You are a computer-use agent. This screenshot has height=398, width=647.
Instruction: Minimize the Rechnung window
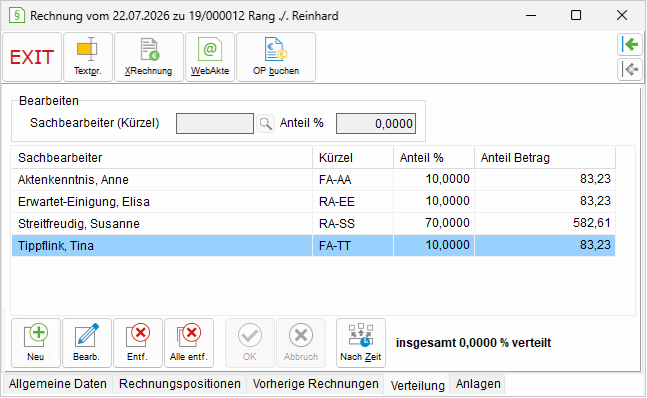point(531,15)
